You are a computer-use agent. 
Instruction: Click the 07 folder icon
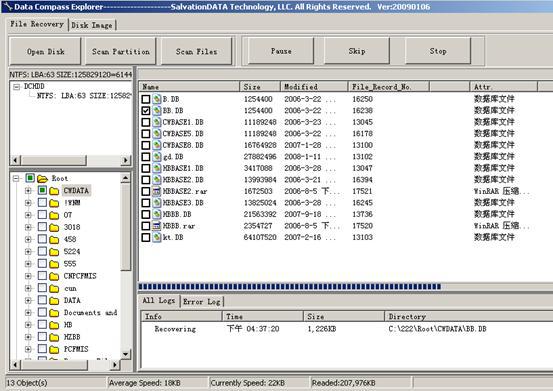click(x=54, y=215)
